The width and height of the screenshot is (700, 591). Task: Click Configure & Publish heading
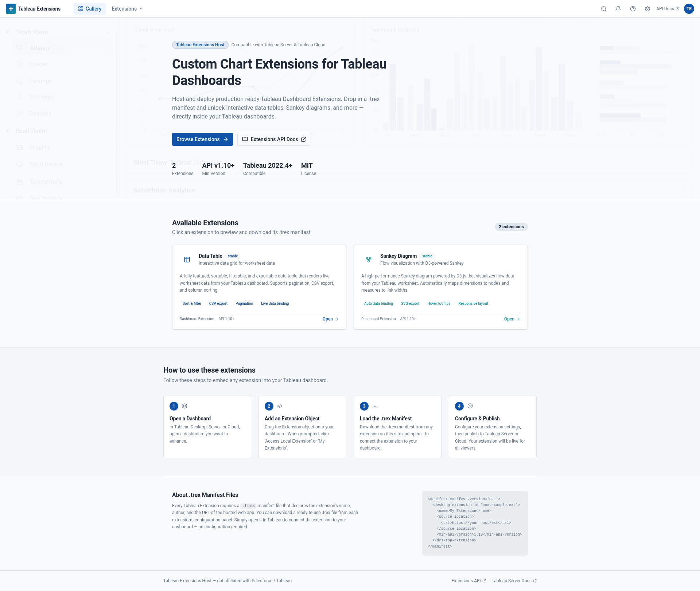[477, 419]
